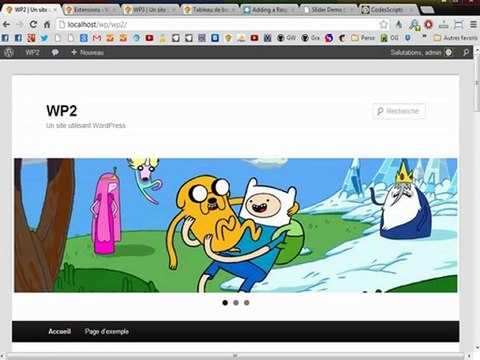Click the admin bar search magnifier

pyautogui.click(x=466, y=52)
